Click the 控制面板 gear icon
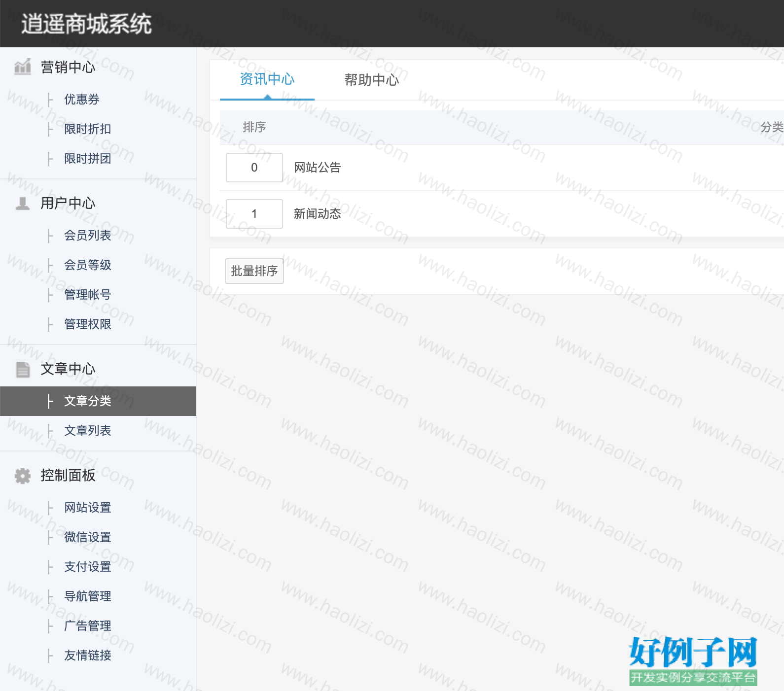Viewport: 784px width, 691px height. pos(23,476)
